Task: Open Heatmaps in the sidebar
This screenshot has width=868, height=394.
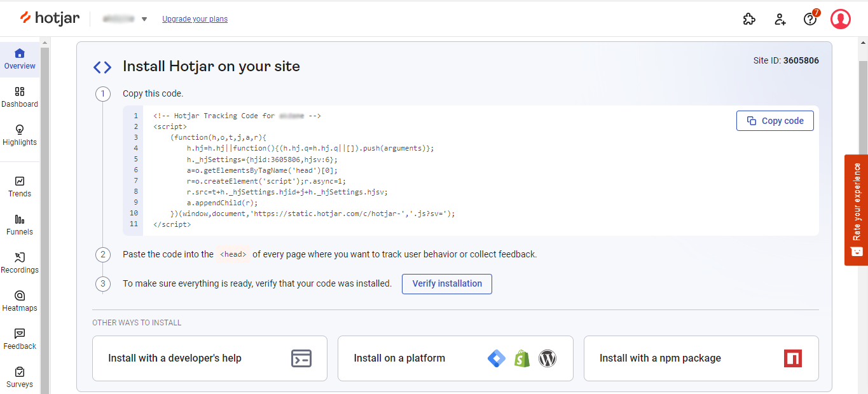Action: point(20,301)
